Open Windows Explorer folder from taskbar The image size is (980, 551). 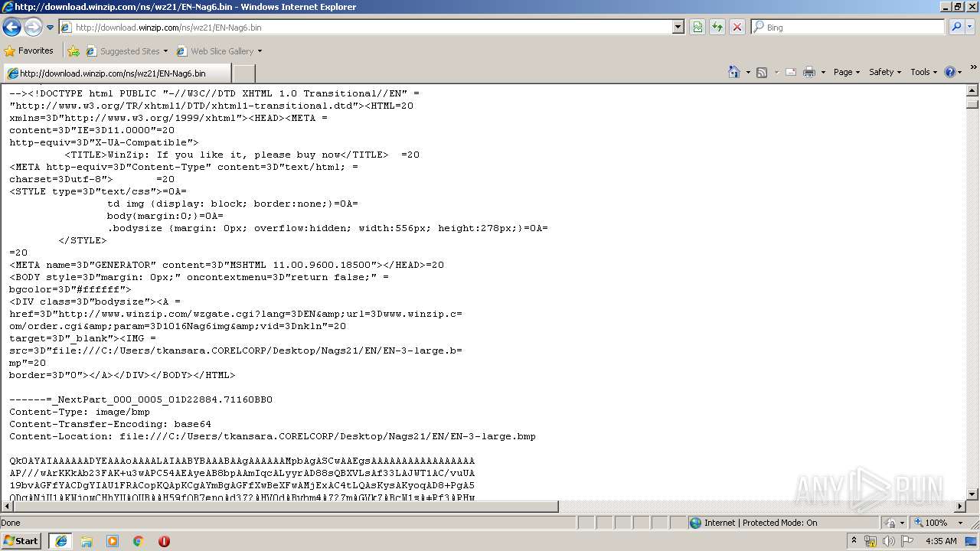pos(87,541)
